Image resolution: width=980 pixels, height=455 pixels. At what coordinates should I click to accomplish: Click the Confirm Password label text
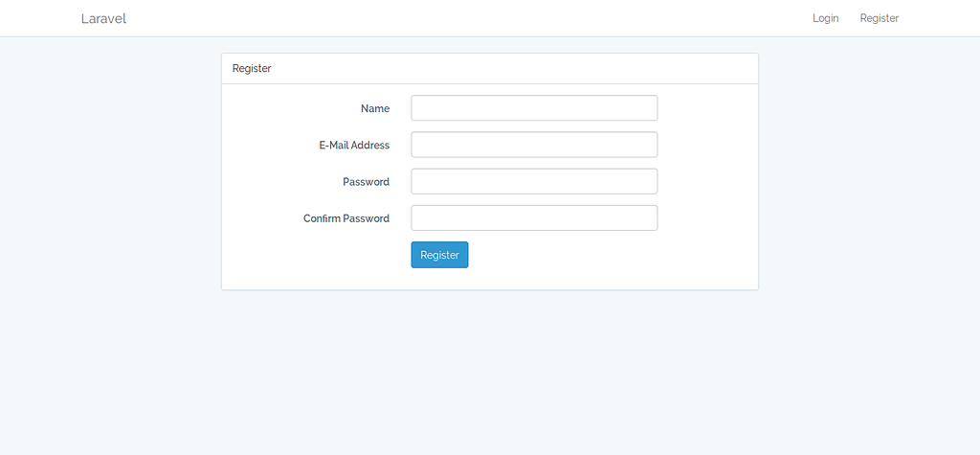(346, 218)
